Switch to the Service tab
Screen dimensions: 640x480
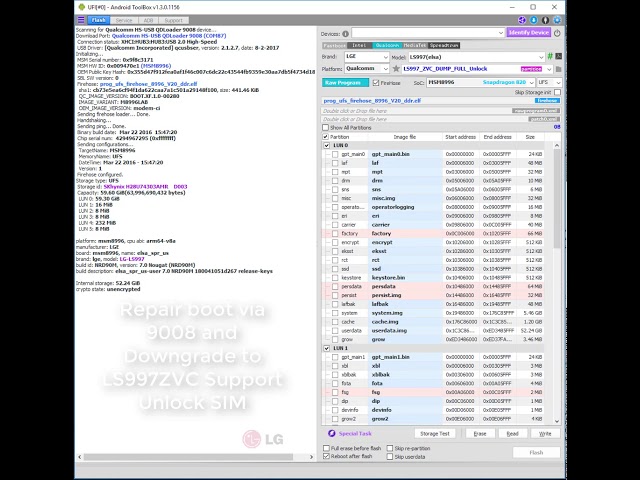click(x=124, y=20)
